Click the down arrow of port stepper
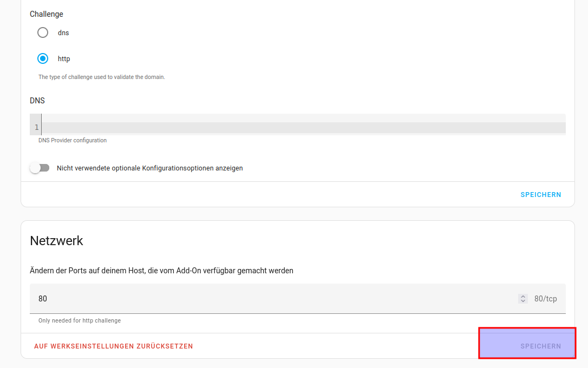This screenshot has height=368, width=588. [x=522, y=301]
